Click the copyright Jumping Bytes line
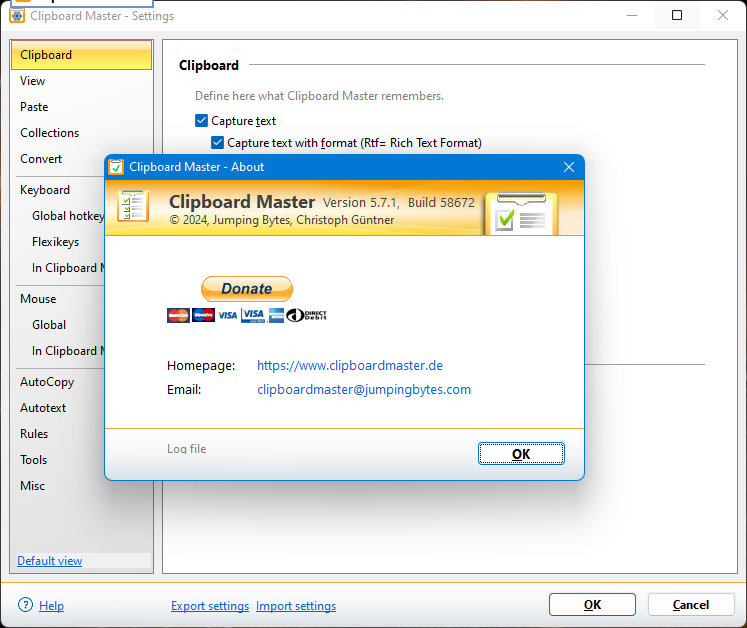Viewport: 747px width, 628px height. point(282,220)
